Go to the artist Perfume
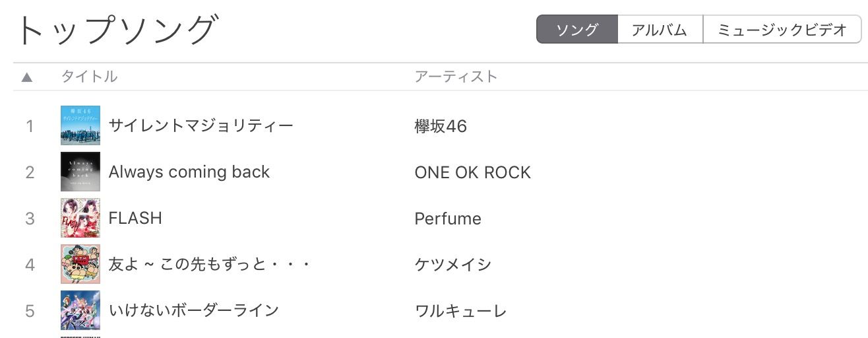Screen dimensions: 868x338 coord(448,219)
